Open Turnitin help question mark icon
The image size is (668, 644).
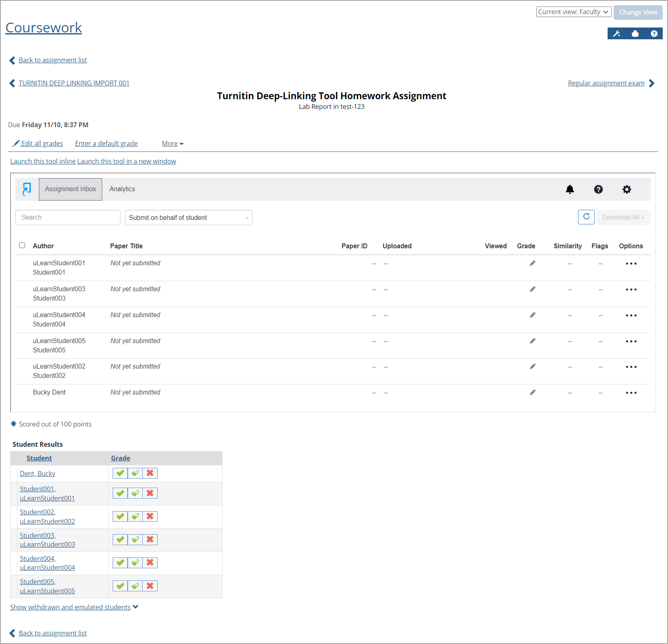[x=598, y=189]
